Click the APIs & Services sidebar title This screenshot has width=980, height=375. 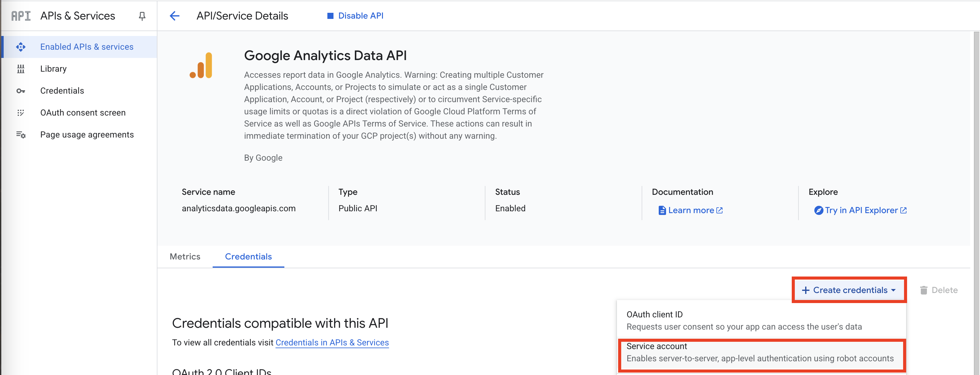tap(77, 16)
